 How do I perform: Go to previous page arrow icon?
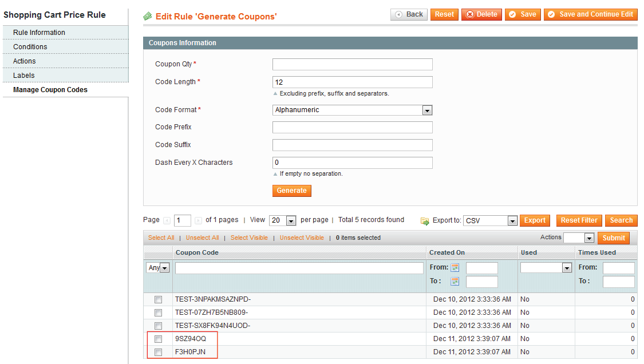pos(167,220)
